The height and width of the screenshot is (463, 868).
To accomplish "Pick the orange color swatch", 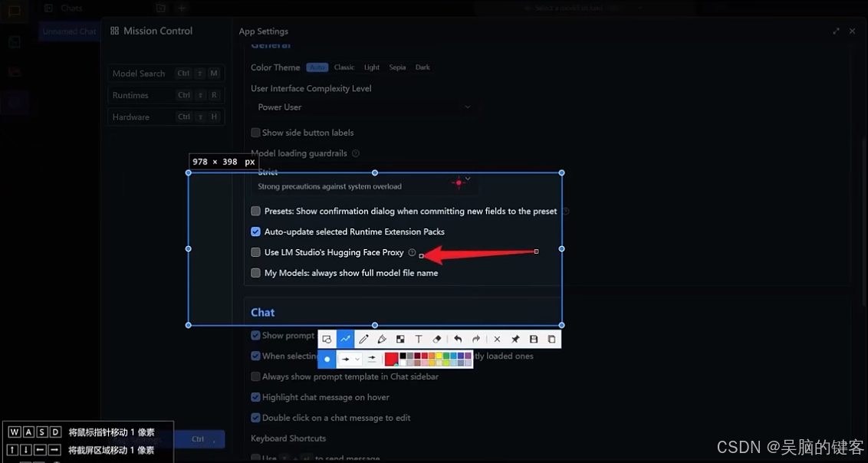I will point(432,356).
